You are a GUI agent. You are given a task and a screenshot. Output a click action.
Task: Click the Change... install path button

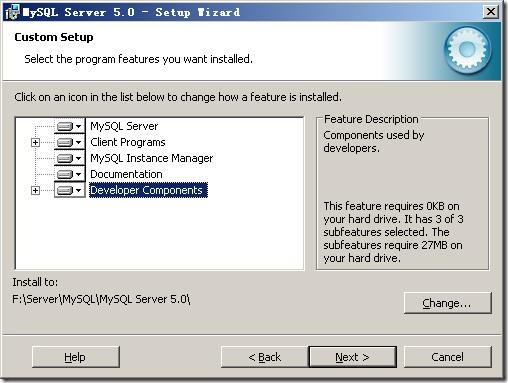448,303
